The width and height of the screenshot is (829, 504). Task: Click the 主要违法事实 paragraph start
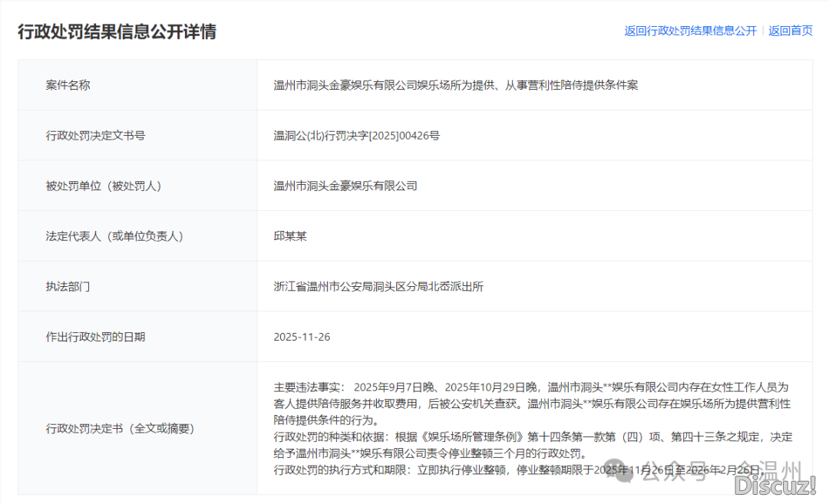coord(310,387)
